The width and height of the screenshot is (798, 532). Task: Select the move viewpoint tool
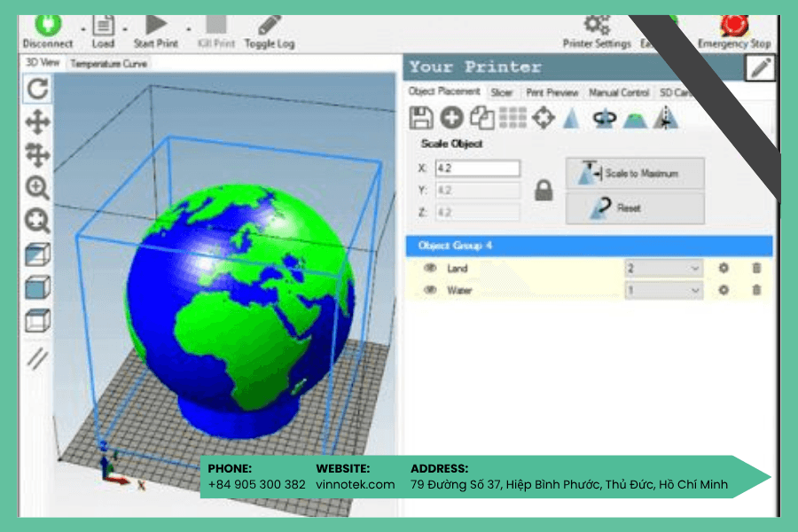pos(37,121)
